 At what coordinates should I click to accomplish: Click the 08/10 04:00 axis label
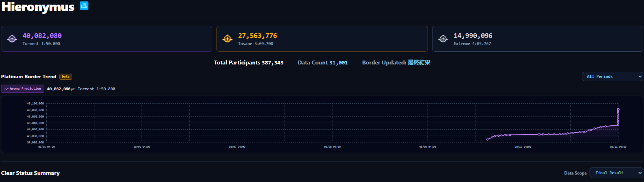(x=523, y=147)
